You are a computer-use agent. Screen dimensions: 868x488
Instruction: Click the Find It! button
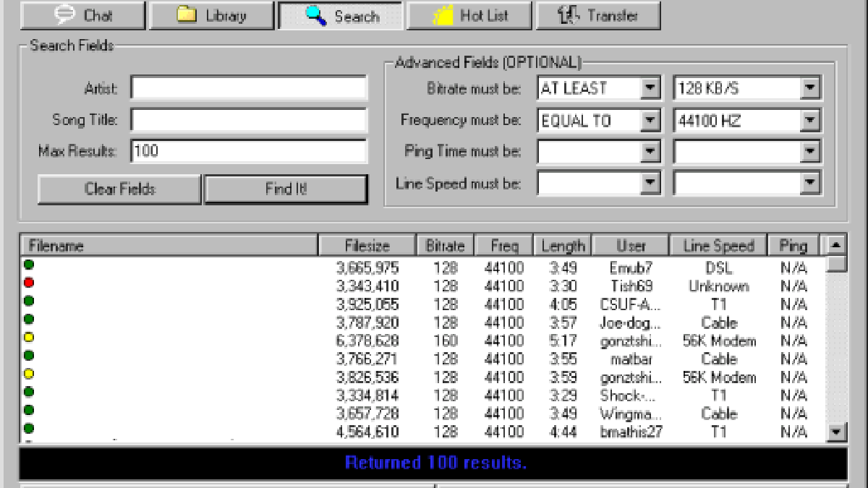coord(286,189)
